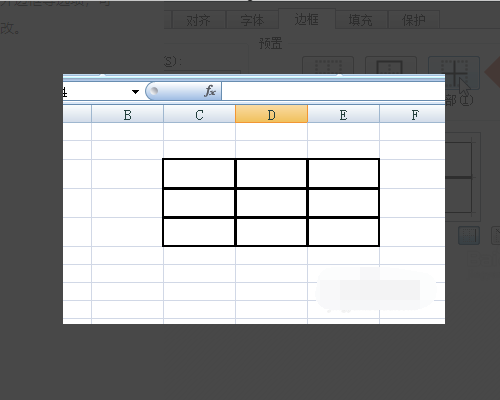The height and width of the screenshot is (400, 500).
Task: Open the Name Box dropdown arrow
Action: (135, 92)
